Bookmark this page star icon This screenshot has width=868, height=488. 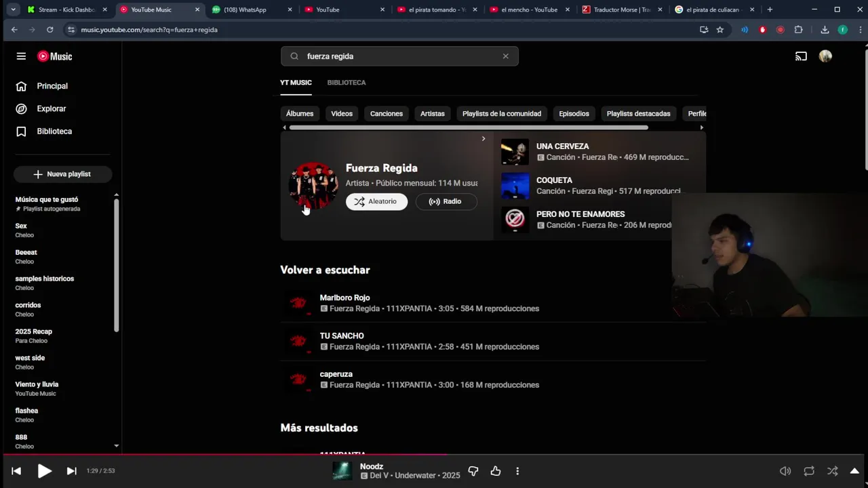720,30
